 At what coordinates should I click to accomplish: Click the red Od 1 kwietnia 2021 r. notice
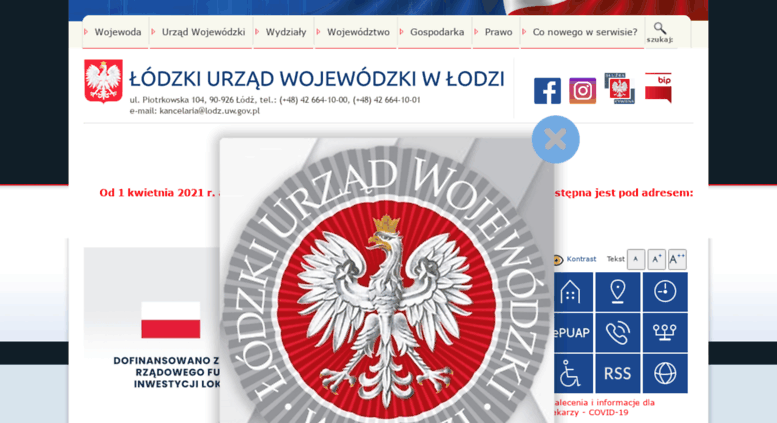coord(158,193)
